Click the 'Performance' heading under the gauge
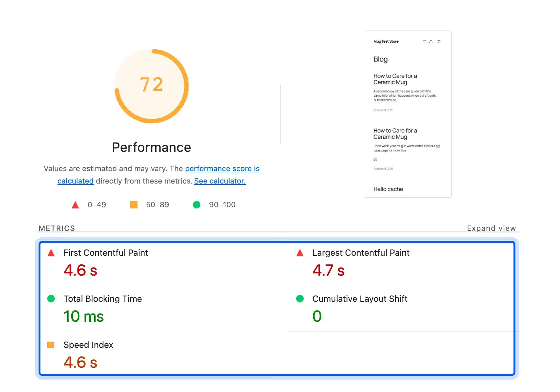Screen dimensions: 560x392 pyautogui.click(x=152, y=147)
